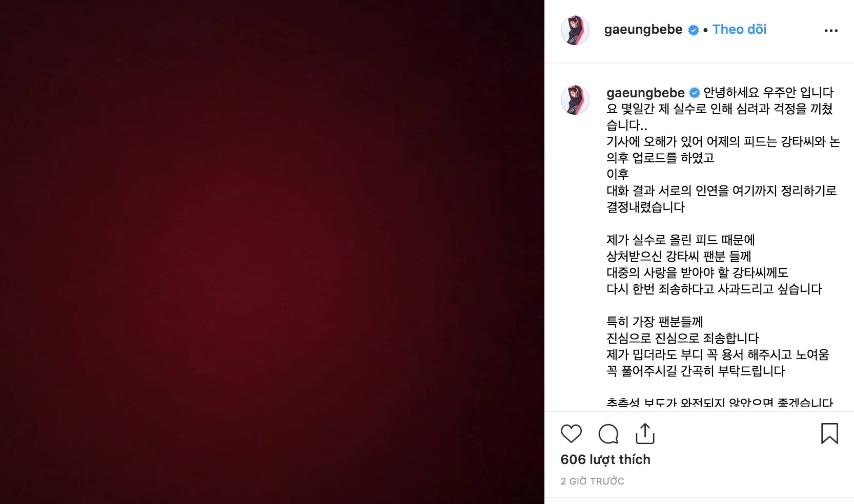Screen dimensions: 854x504
Task: Open the three-dot more options menu
Action: coord(831,31)
